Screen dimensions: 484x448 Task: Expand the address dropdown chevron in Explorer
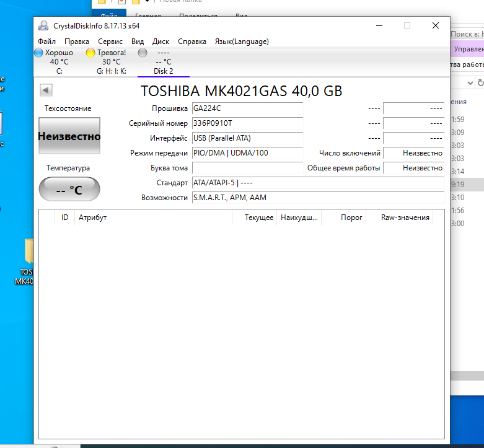point(470,82)
